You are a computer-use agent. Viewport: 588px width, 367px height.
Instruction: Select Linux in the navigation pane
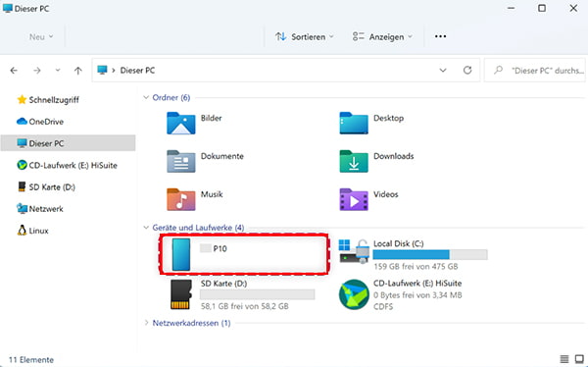coord(33,231)
